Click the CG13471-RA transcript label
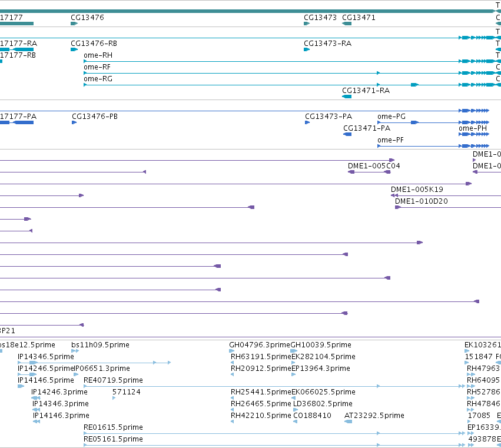This screenshot has width=501, height=448. [x=366, y=91]
